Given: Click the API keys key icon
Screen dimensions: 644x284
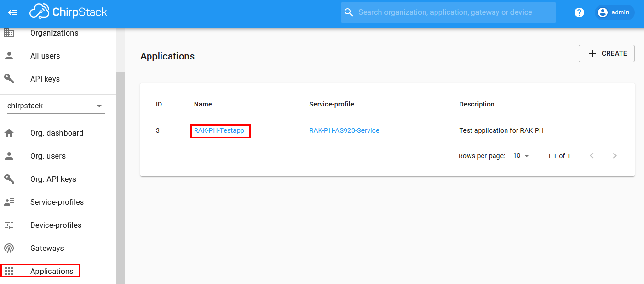Looking at the screenshot, I should [9, 79].
